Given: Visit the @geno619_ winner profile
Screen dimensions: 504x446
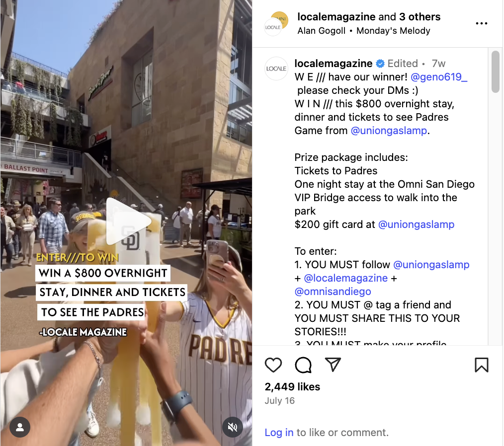Looking at the screenshot, I should click(439, 77).
